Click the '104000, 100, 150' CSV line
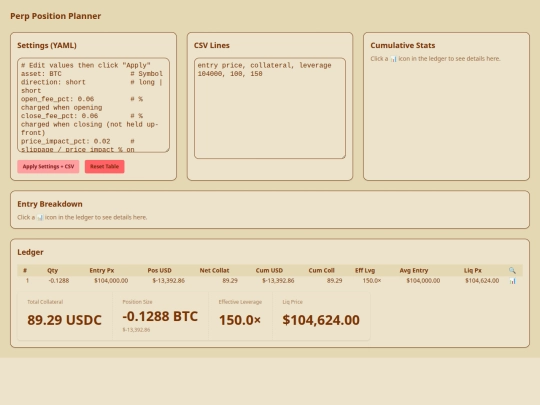This screenshot has width=540, height=405. [230, 74]
